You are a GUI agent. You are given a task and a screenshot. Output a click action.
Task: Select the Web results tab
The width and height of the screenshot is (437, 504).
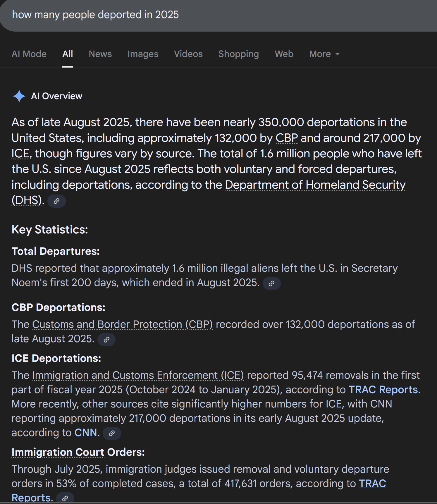click(x=284, y=54)
